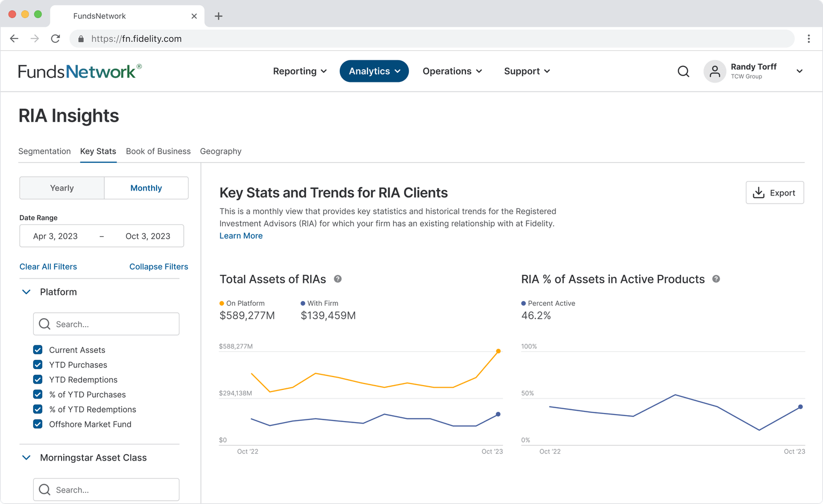Viewport: 823px width, 504px height.
Task: Click orange On Platform legend dot
Action: [222, 303]
